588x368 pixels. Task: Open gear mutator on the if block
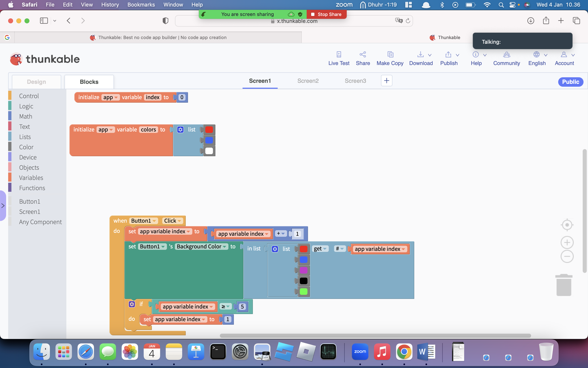pos(132,304)
